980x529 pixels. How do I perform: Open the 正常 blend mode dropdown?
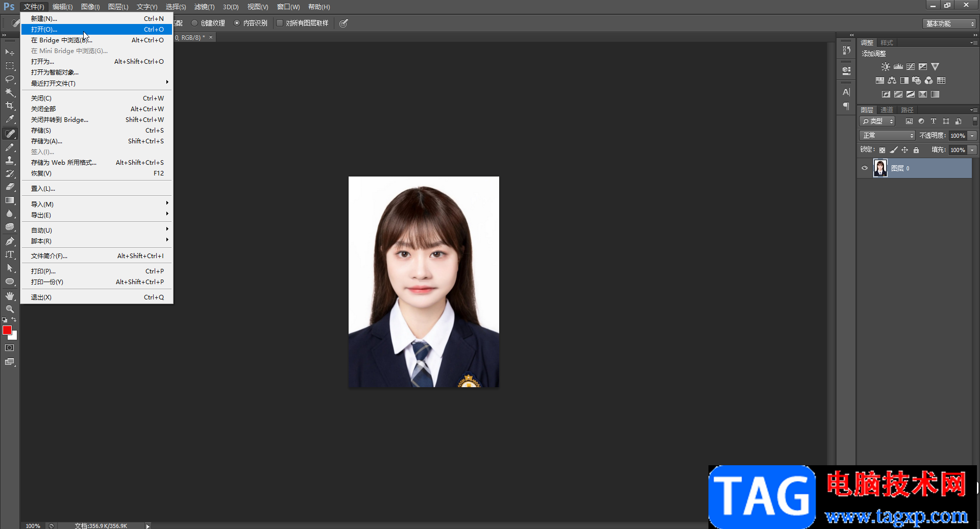click(x=888, y=136)
